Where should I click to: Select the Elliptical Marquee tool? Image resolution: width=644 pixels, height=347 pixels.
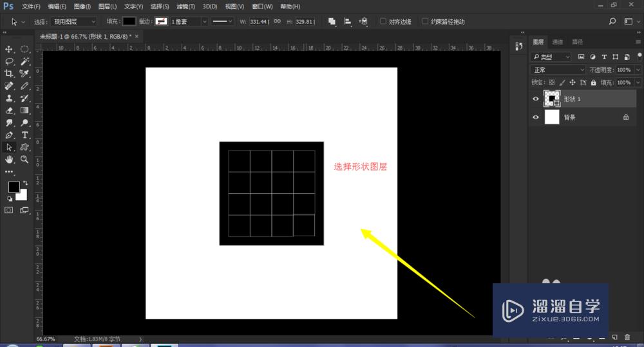24,50
